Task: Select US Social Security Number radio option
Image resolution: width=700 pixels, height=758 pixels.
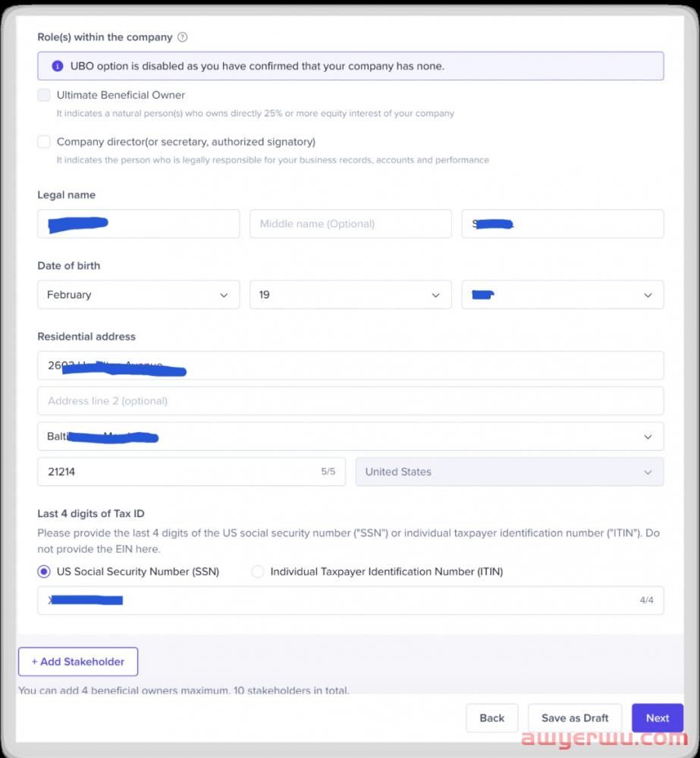Action: click(44, 572)
